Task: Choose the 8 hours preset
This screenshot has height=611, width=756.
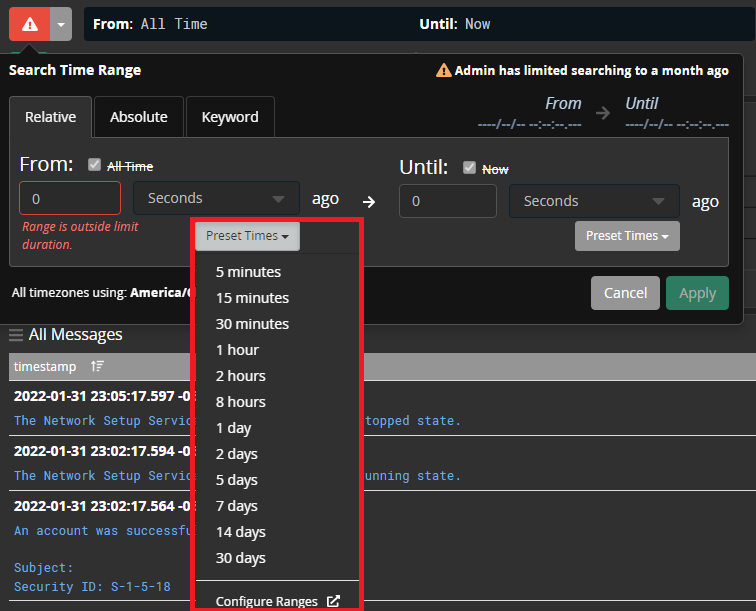Action: pyautogui.click(x=241, y=402)
